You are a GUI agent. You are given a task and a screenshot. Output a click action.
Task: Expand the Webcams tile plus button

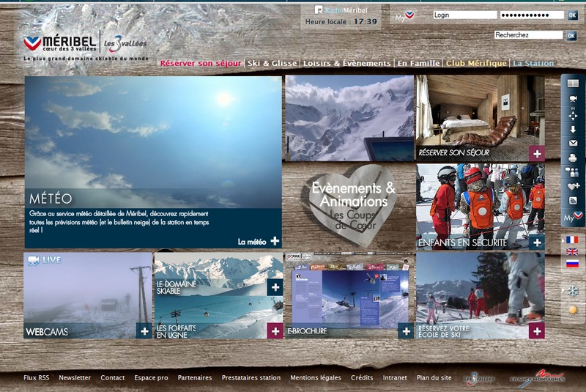click(x=144, y=330)
